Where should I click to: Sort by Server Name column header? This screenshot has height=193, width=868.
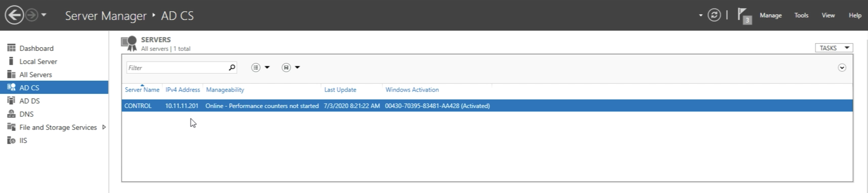tap(142, 90)
